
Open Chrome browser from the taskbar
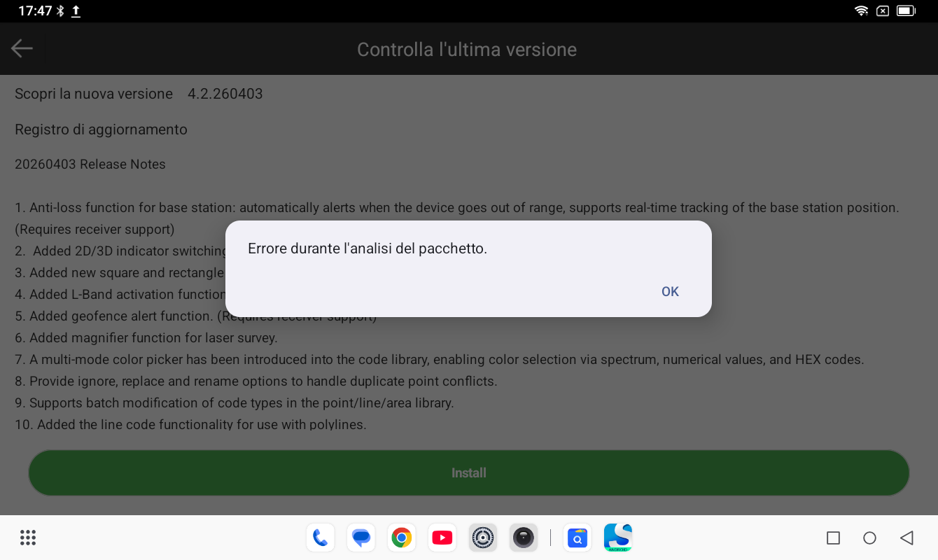click(x=401, y=538)
